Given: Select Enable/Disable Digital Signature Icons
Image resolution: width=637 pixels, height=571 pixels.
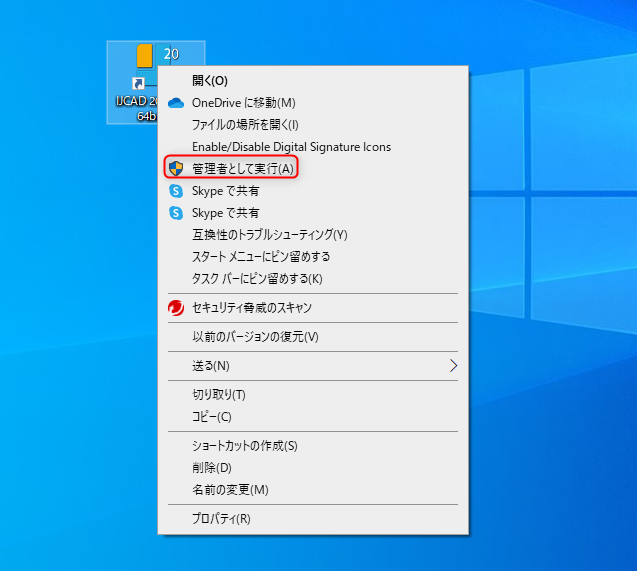Looking at the screenshot, I should [313, 147].
